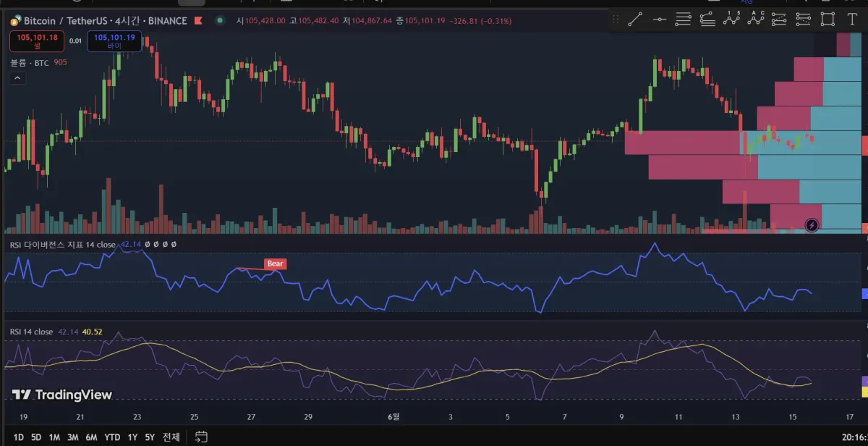Screen dimensions: 868x446
Task: Select the long position tool
Action: point(779,20)
